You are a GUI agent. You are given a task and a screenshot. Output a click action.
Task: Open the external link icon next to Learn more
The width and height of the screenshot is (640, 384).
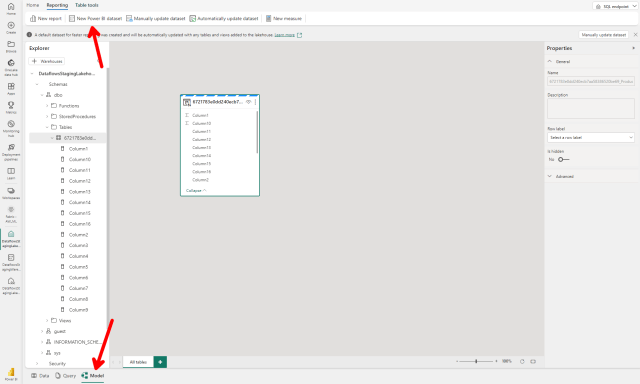(300, 35)
